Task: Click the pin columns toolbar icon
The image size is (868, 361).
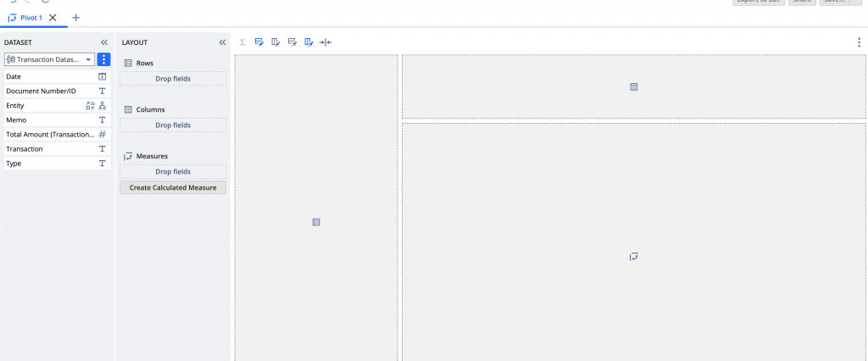Action: (309, 42)
